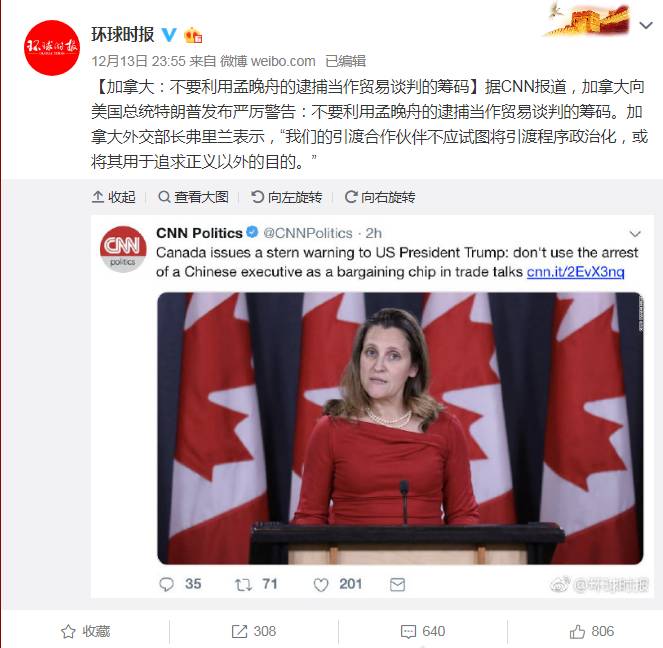
Task: Open the comments showing 640
Action: click(423, 632)
